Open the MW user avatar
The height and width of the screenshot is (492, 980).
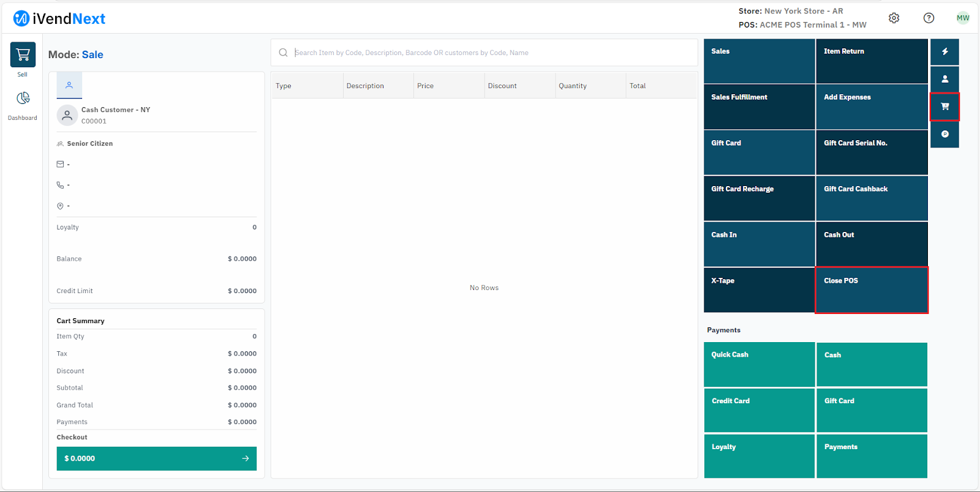pos(963,18)
